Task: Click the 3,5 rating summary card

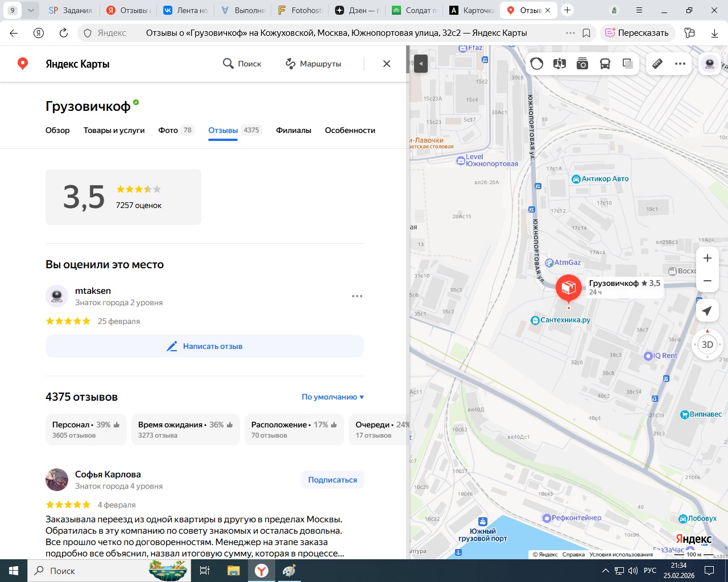Action: (x=123, y=197)
